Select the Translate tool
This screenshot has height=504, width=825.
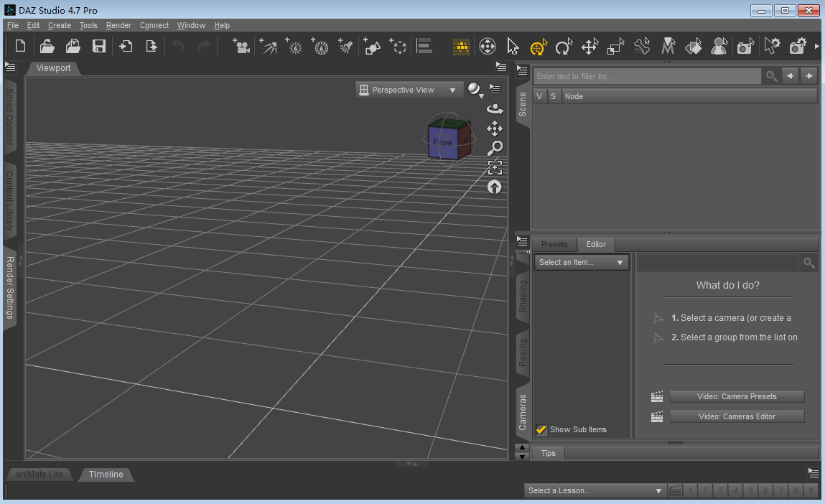589,46
